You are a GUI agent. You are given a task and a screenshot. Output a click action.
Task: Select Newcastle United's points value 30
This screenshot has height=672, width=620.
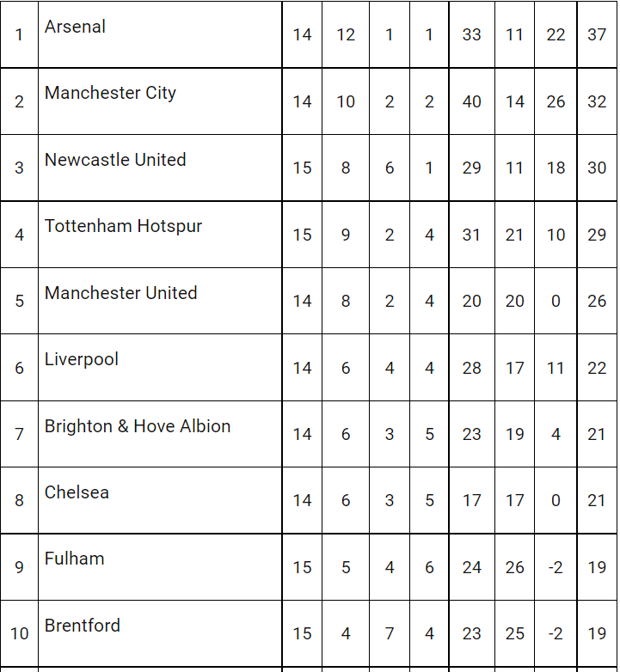click(x=597, y=168)
